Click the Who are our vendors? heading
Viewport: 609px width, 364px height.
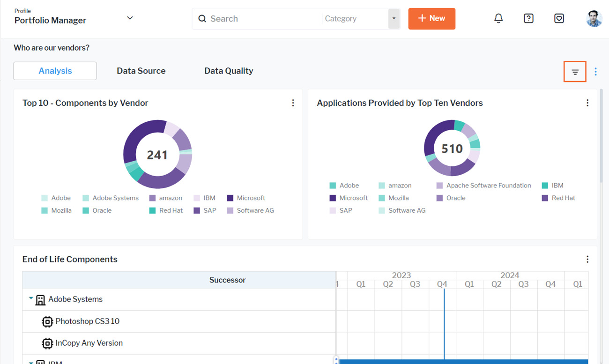pyautogui.click(x=52, y=48)
